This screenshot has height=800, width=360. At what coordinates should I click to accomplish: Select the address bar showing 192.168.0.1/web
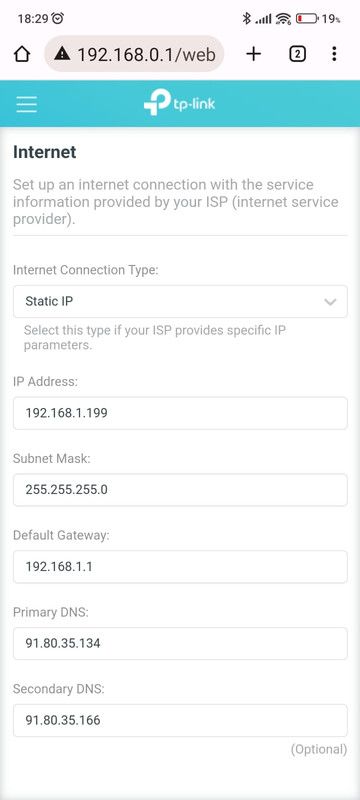click(135, 54)
